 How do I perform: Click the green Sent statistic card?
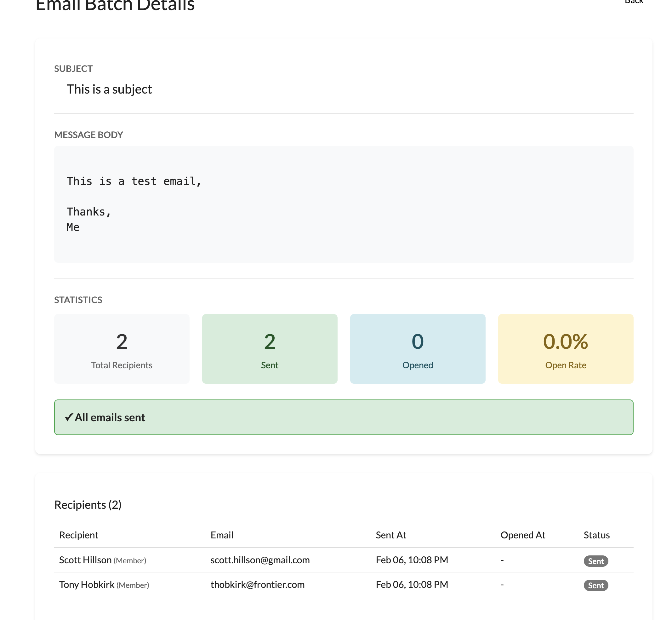click(270, 348)
